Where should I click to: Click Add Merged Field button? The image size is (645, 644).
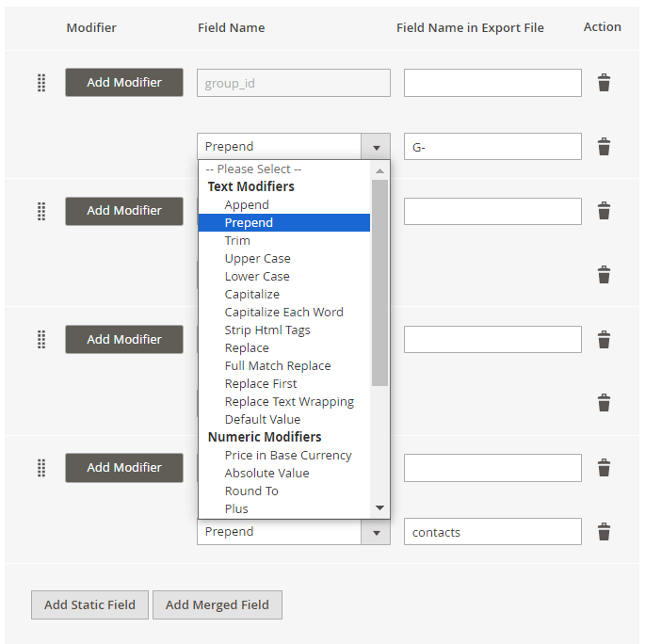218,604
